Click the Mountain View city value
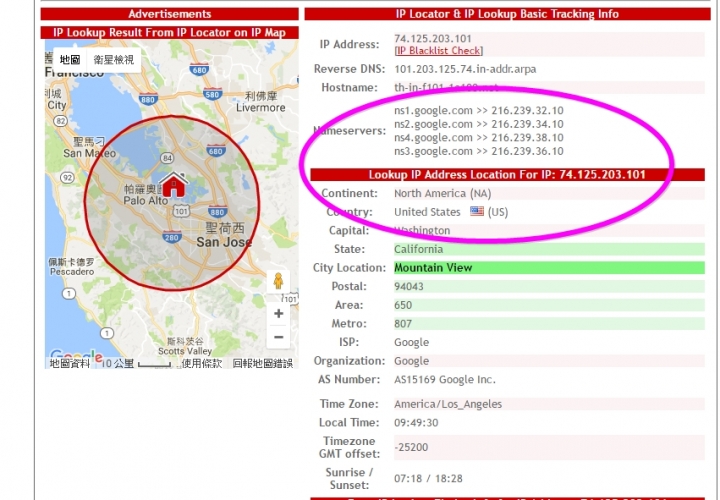The image size is (720, 500). pos(433,268)
